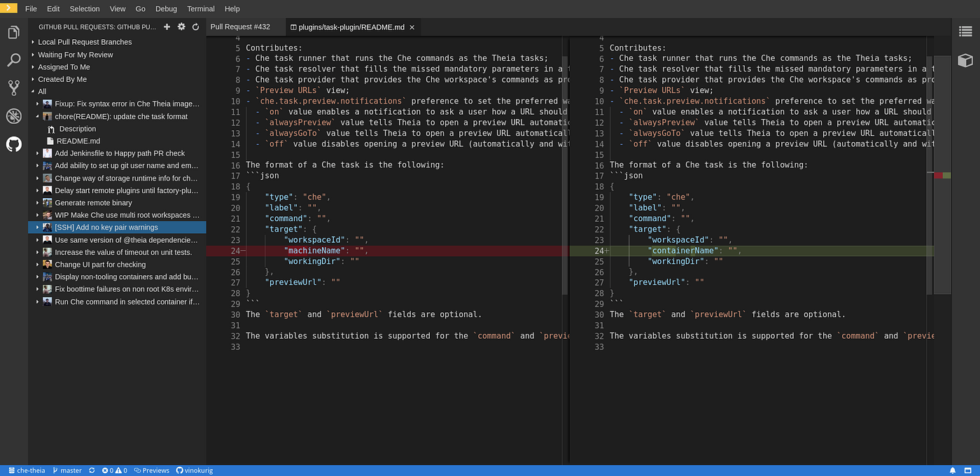Screen dimensions: 980x476
Task: Click the notifications bell in the status bar
Action: point(952,470)
